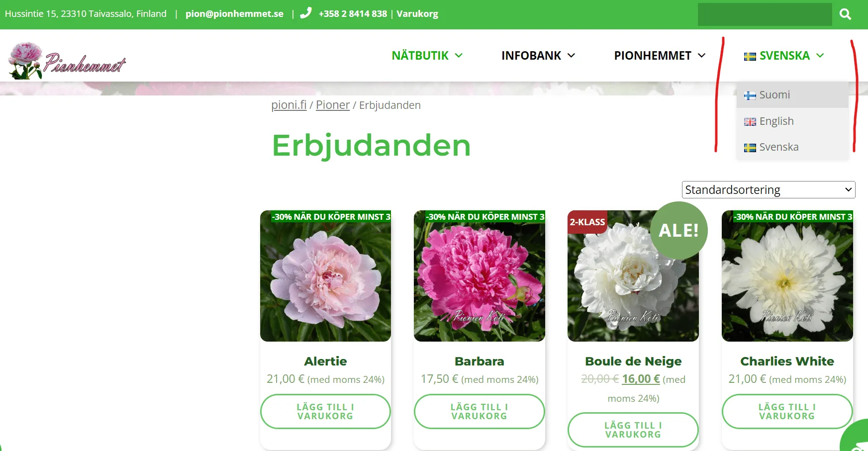Go to Pioner breadcrumb link
The height and width of the screenshot is (451, 868).
click(x=332, y=105)
